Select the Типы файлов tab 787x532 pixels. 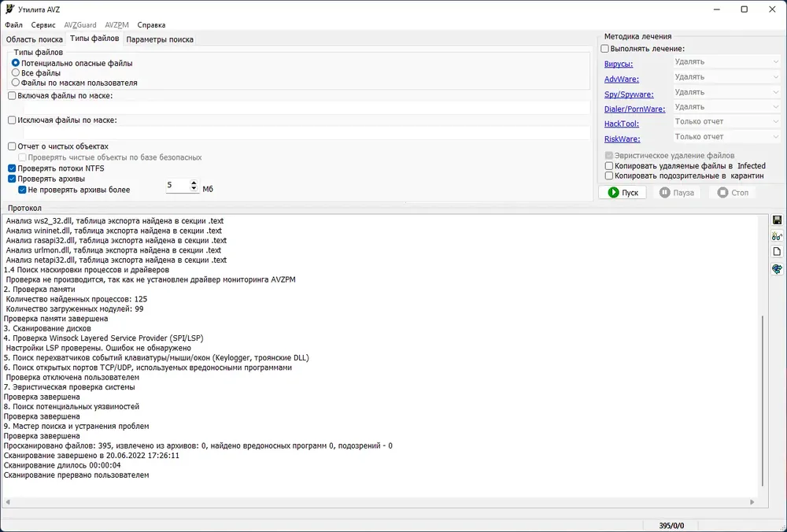[x=94, y=39]
